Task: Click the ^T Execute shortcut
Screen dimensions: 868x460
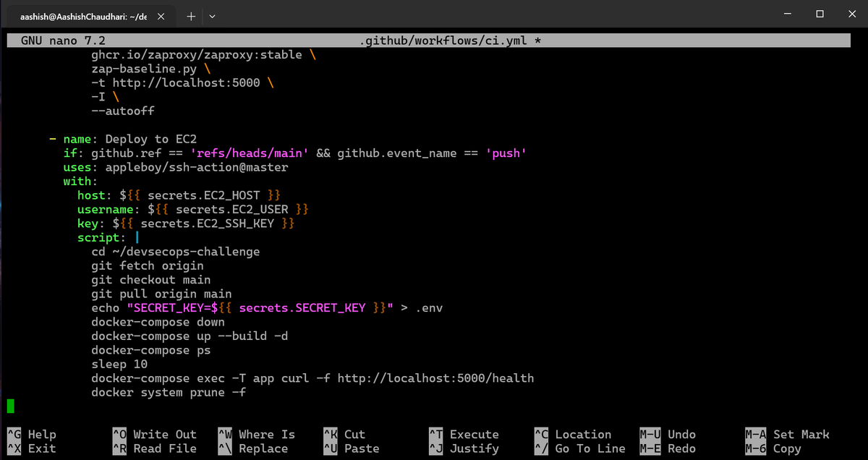Action: [x=464, y=435]
